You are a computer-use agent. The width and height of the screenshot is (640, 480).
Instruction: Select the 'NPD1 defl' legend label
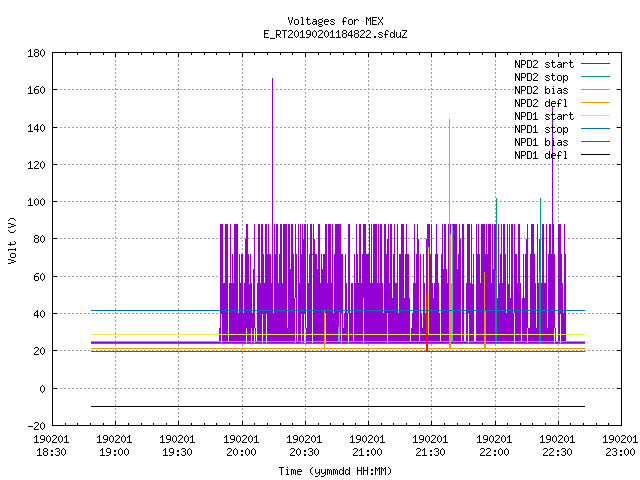tap(541, 156)
